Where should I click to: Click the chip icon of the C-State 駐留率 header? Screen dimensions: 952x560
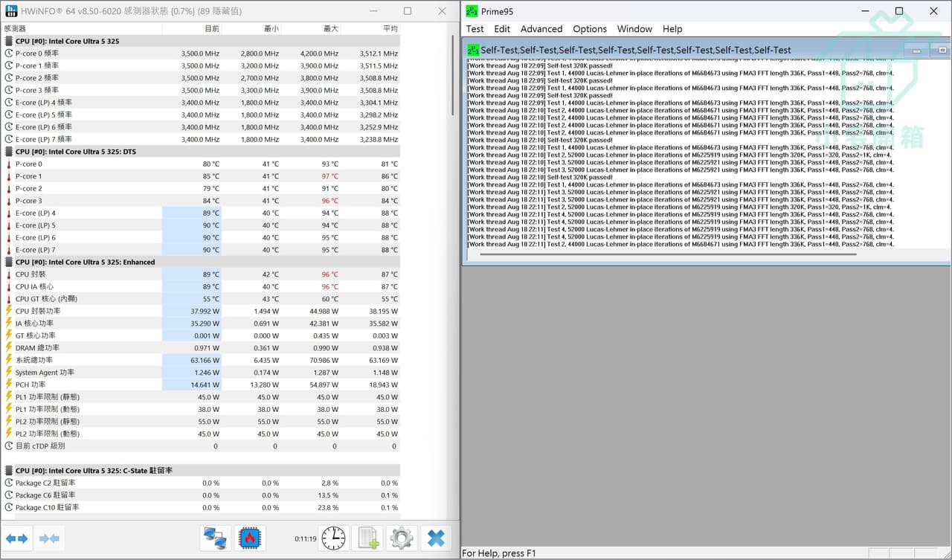9,471
